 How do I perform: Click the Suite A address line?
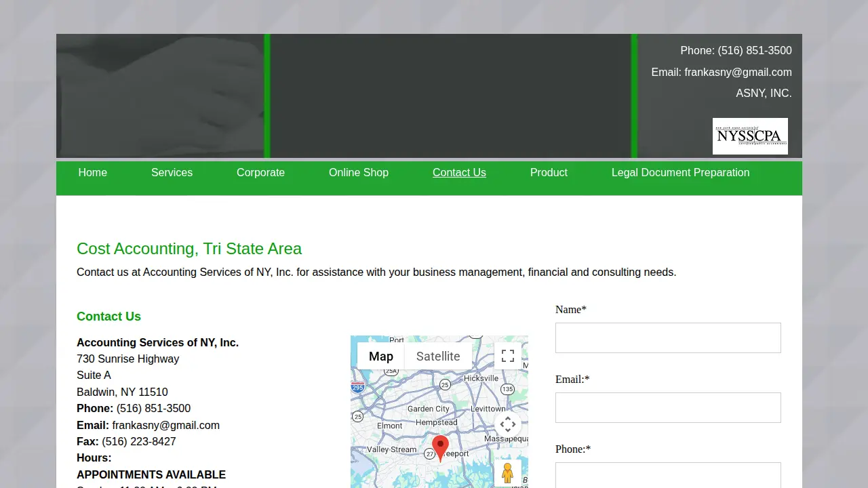click(94, 375)
